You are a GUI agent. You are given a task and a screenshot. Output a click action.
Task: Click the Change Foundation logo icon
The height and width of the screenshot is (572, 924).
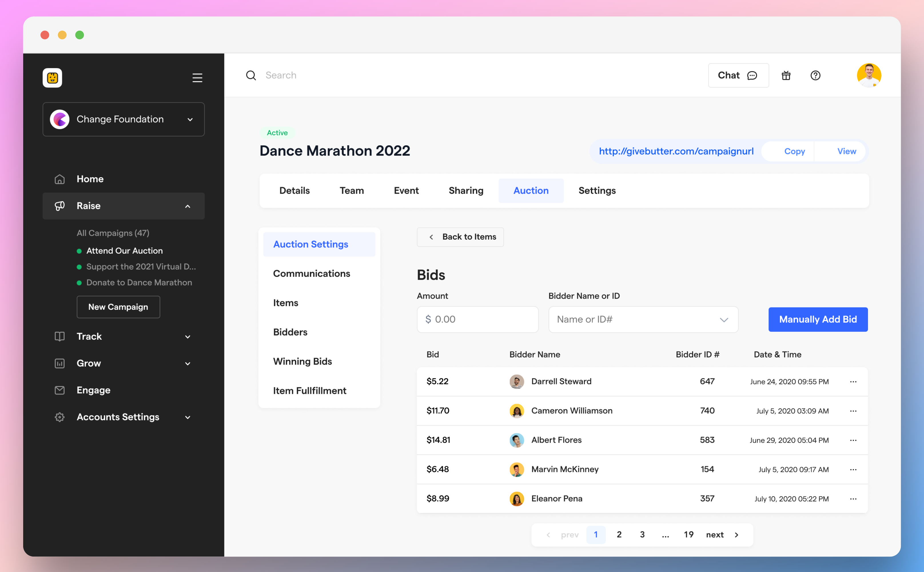(60, 119)
